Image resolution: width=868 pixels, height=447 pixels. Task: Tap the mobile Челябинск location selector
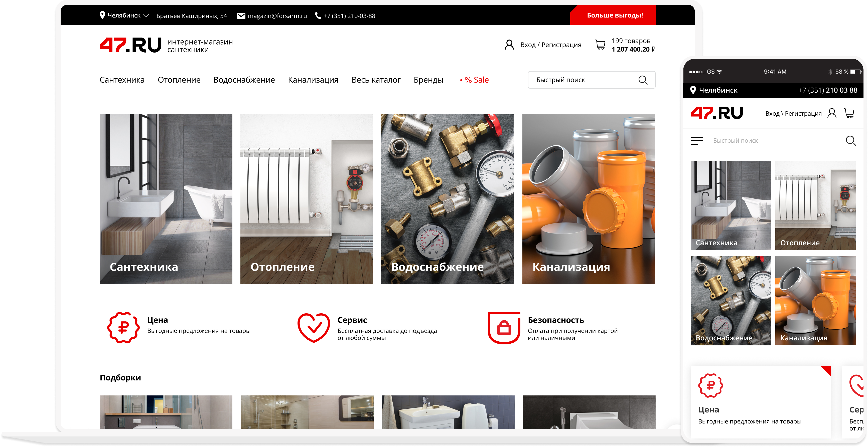tap(714, 90)
